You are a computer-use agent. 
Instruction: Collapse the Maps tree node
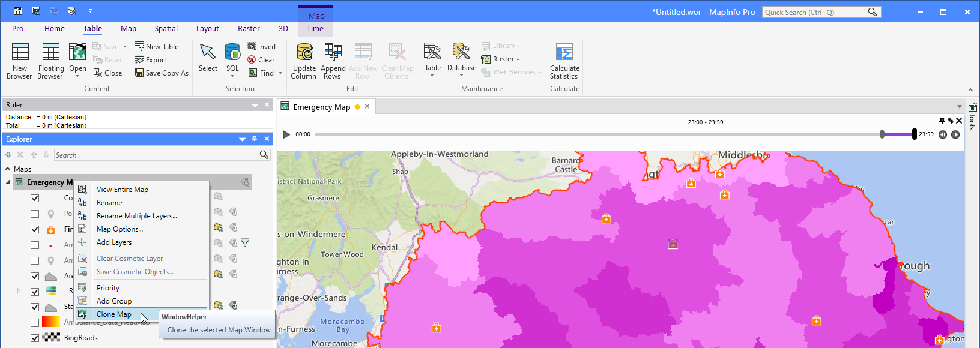pos(8,169)
